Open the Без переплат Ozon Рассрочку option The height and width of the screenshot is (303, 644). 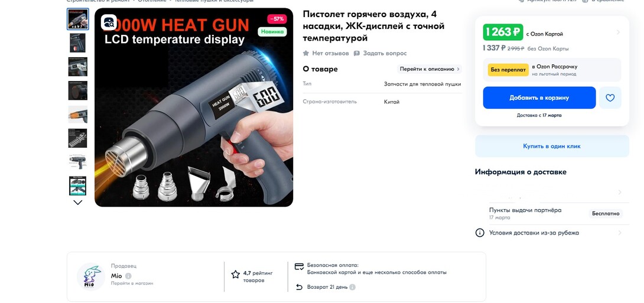click(552, 70)
